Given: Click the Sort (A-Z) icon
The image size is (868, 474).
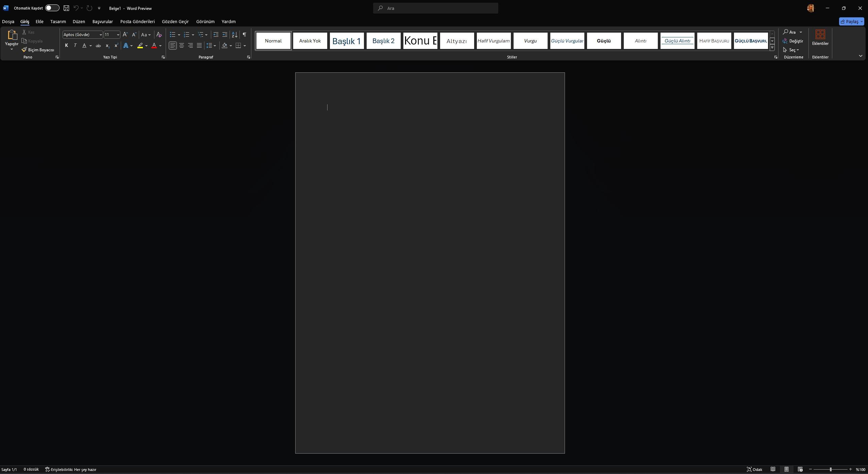Looking at the screenshot, I should click(x=234, y=35).
